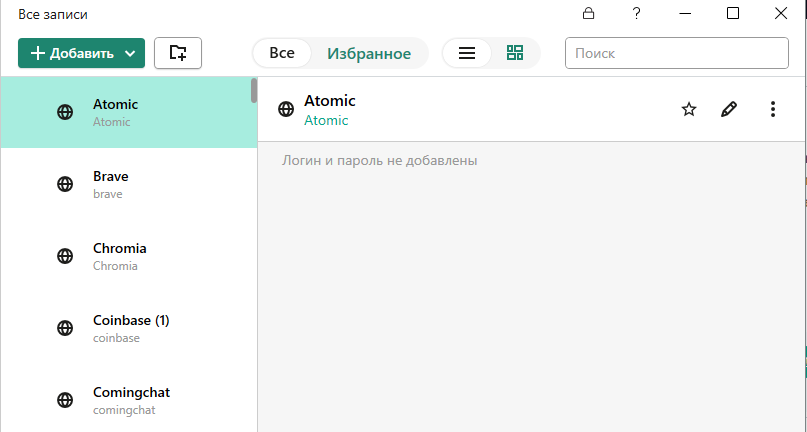Show all entries with Все tab
The height and width of the screenshot is (432, 807).
point(282,53)
